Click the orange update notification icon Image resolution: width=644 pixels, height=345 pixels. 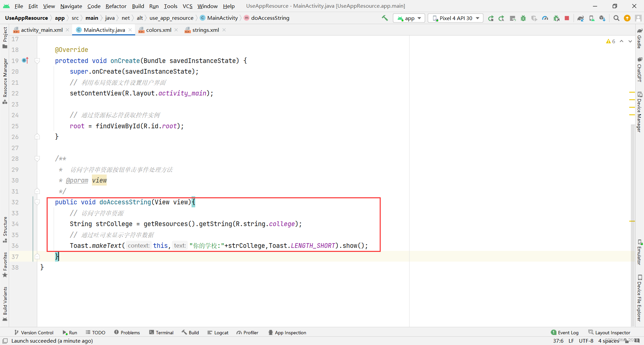[627, 18]
